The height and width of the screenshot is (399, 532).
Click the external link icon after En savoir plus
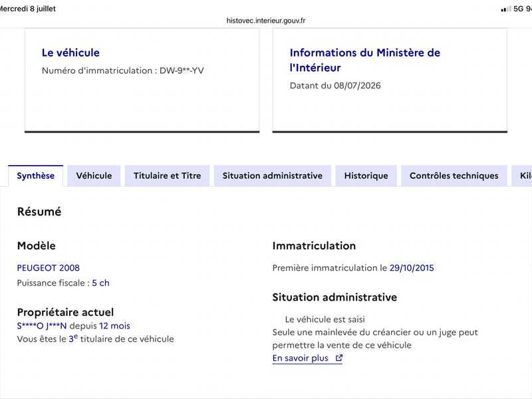click(x=339, y=358)
